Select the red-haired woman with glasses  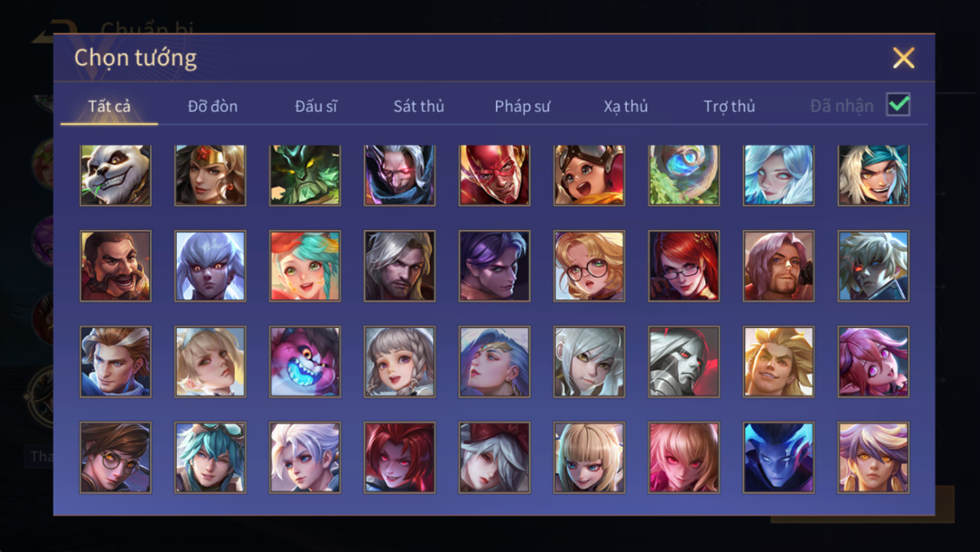coord(683,266)
